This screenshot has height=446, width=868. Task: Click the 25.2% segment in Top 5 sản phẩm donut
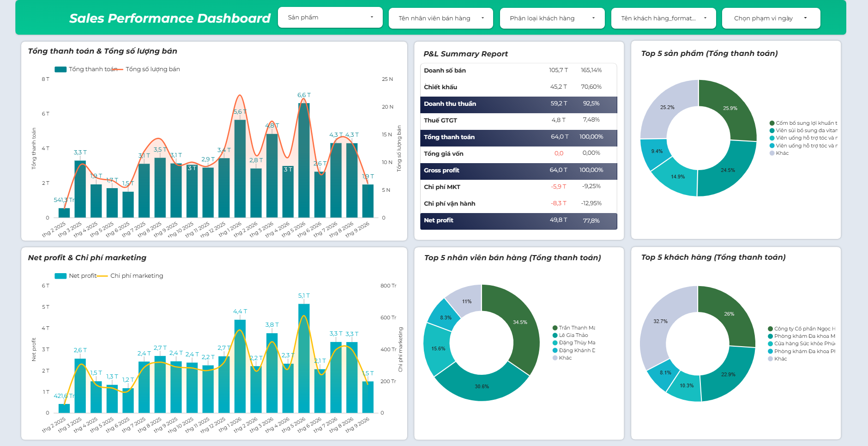tap(667, 107)
